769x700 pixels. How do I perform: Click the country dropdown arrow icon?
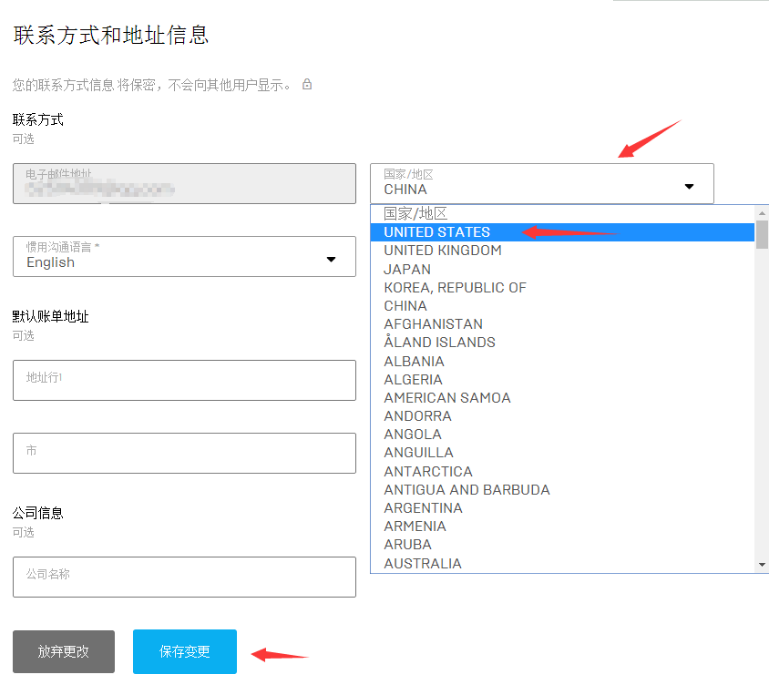[689, 186]
